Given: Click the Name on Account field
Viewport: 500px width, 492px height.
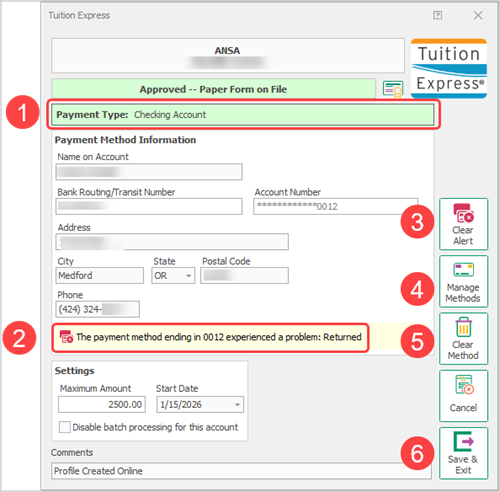Looking at the screenshot, I should (x=149, y=172).
